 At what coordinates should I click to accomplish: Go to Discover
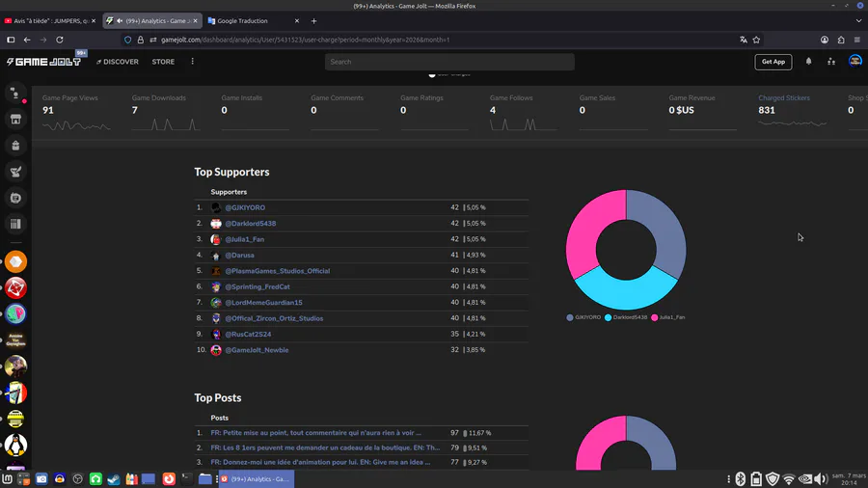118,62
